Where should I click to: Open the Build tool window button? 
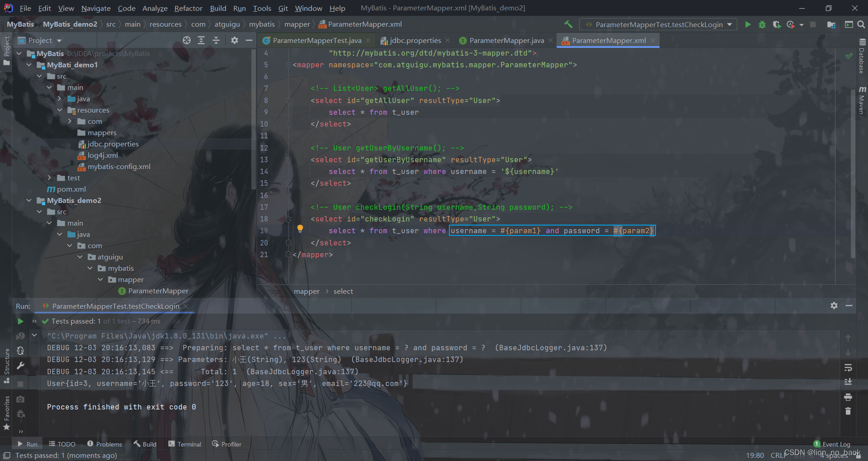(145, 444)
